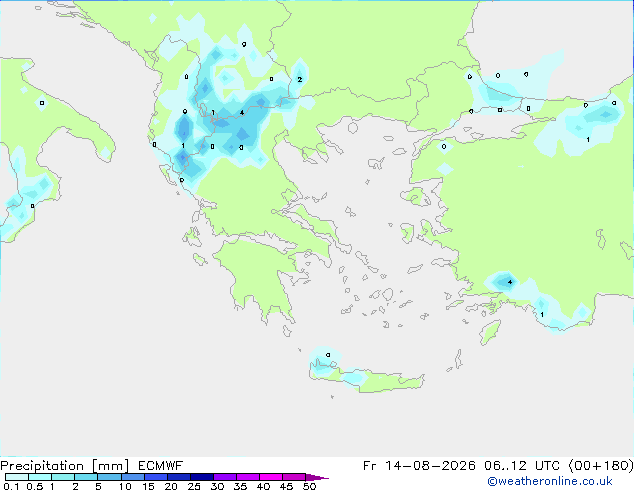Click the legend scale label '45'
The height and width of the screenshot is (490, 634).
286,486
